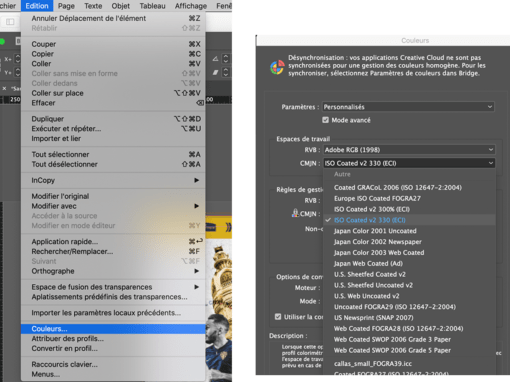The width and height of the screenshot is (510, 382).
Task: Select Japan Color 2002 Newspaper
Action: click(409, 242)
